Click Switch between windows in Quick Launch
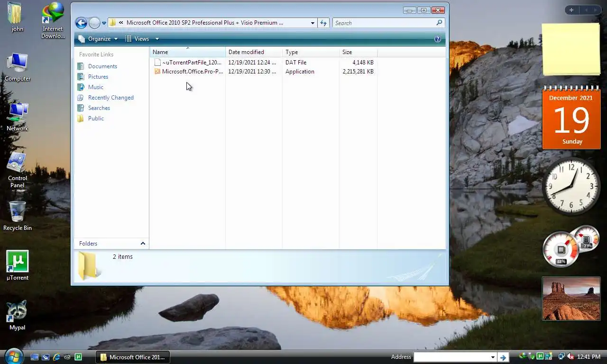This screenshot has width=607, height=364. pyautogui.click(x=46, y=357)
